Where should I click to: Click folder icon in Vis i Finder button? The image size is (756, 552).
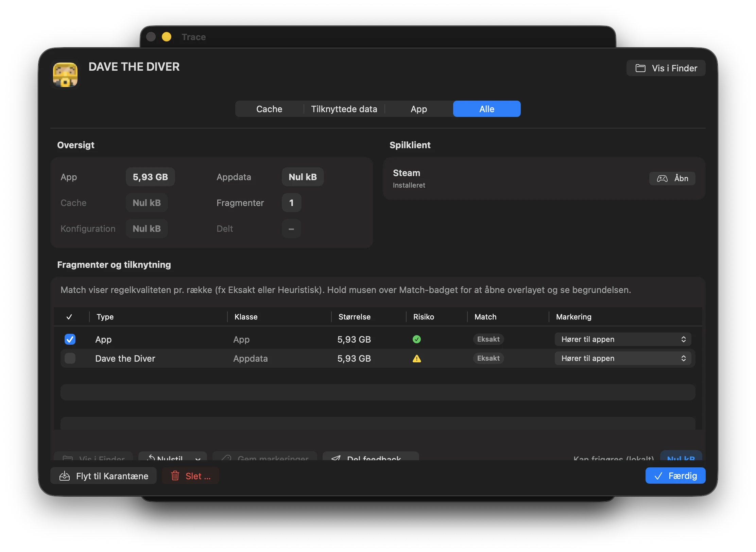point(640,68)
